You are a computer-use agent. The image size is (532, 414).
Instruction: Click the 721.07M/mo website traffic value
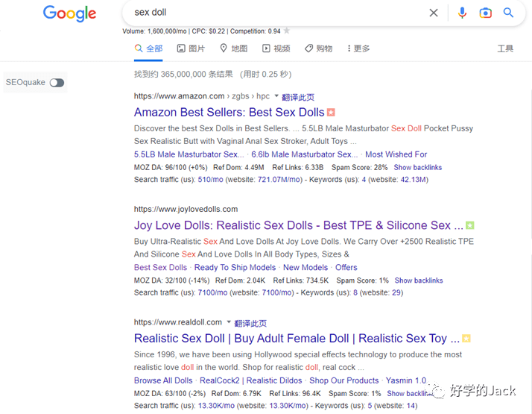pyautogui.click(x=279, y=180)
